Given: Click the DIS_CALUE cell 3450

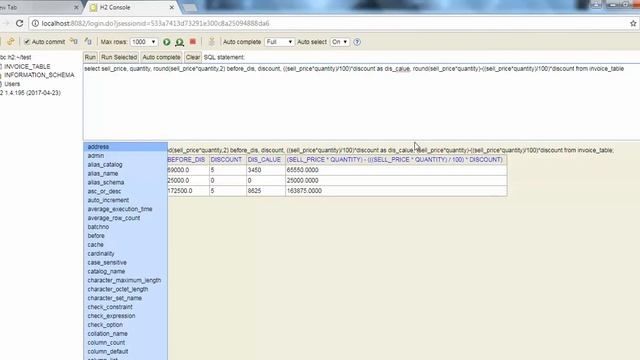Looking at the screenshot, I should (266, 170).
